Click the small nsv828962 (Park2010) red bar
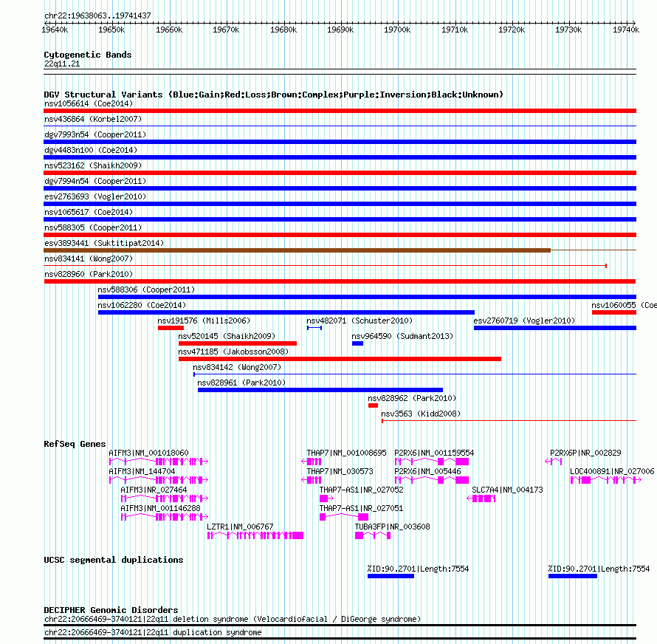 tap(373, 405)
